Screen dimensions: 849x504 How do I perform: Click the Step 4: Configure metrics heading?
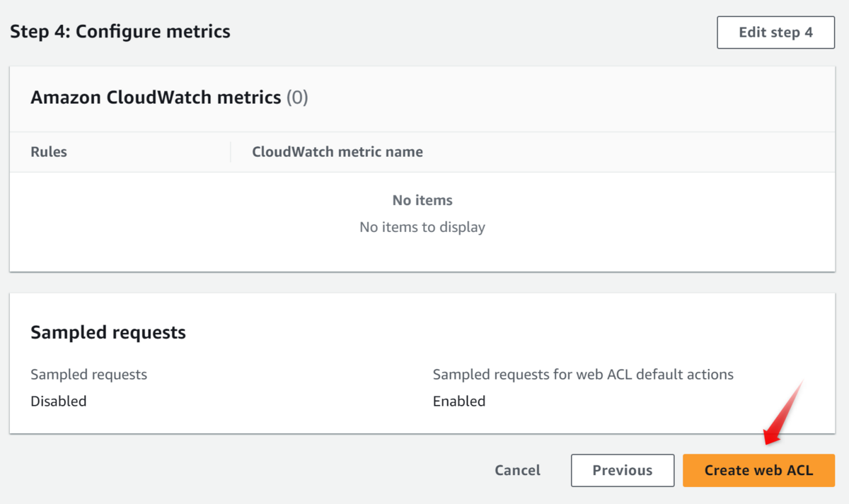(x=120, y=31)
